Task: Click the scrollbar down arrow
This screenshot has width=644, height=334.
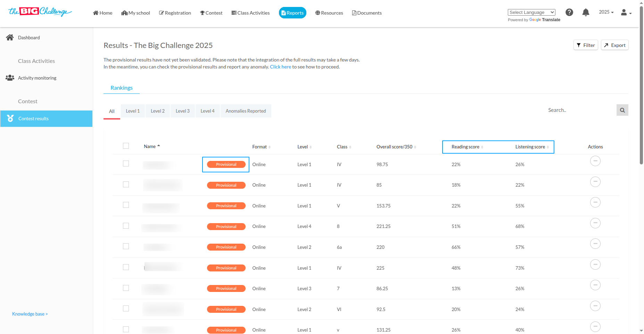Action: [641, 331]
